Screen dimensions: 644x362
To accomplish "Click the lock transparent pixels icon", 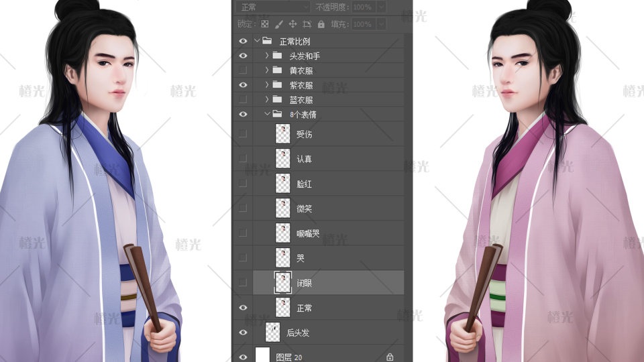I will tap(264, 24).
